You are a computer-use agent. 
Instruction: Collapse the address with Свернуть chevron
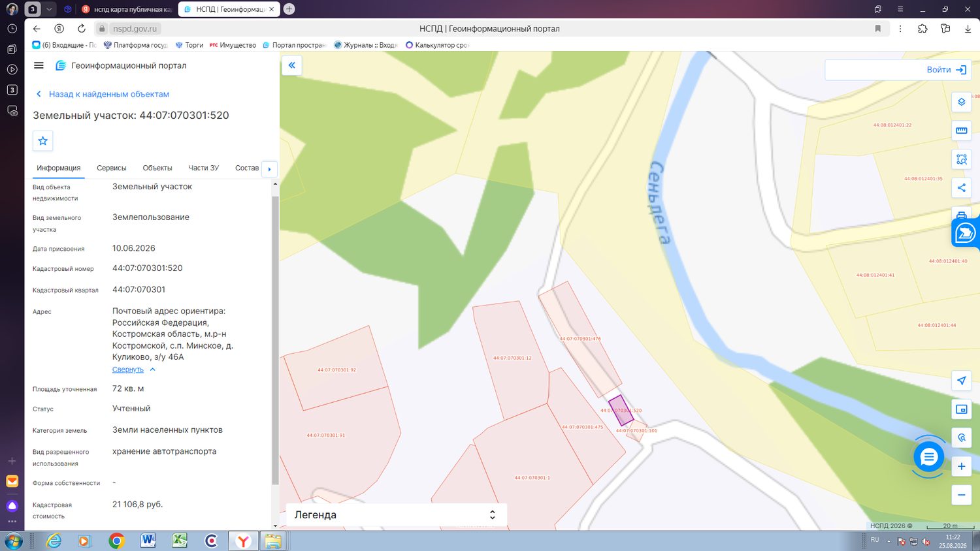point(152,370)
